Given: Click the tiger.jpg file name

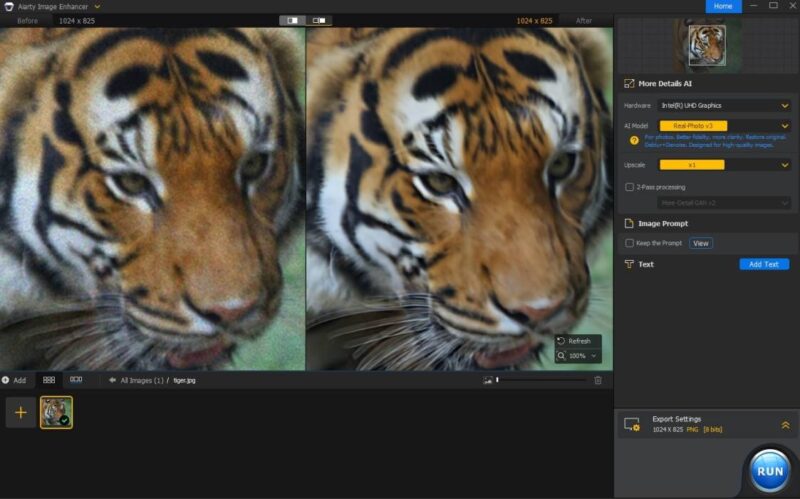Looking at the screenshot, I should pos(184,381).
